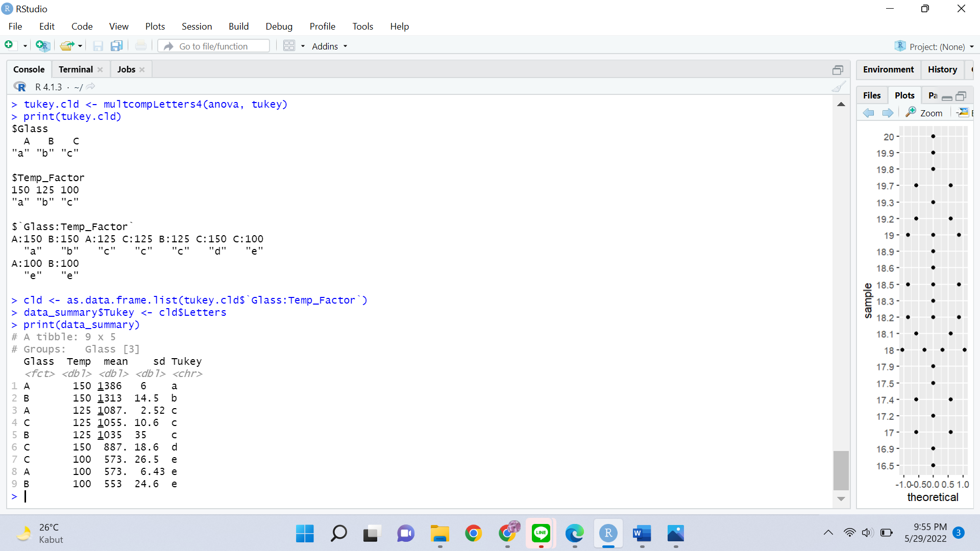This screenshot has width=980, height=551.
Task: Go to the next plot with the arrow icon
Action: coord(888,113)
